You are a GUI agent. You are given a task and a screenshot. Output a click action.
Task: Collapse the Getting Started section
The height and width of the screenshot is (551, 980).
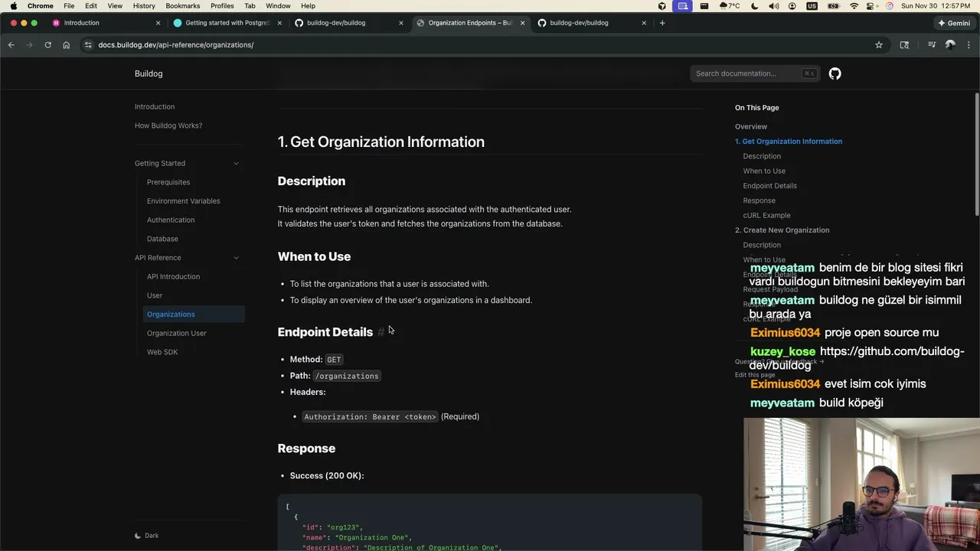(236, 163)
